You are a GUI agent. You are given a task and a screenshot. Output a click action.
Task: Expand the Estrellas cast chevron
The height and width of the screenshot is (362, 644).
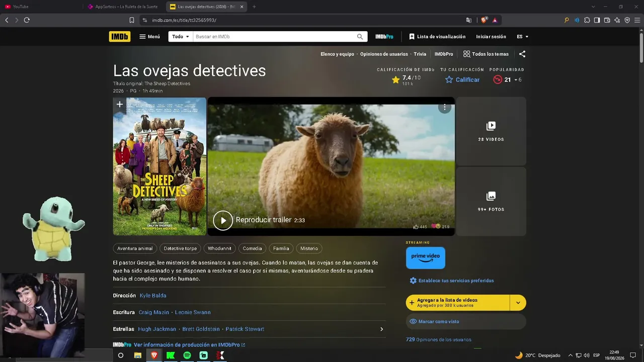(381, 329)
